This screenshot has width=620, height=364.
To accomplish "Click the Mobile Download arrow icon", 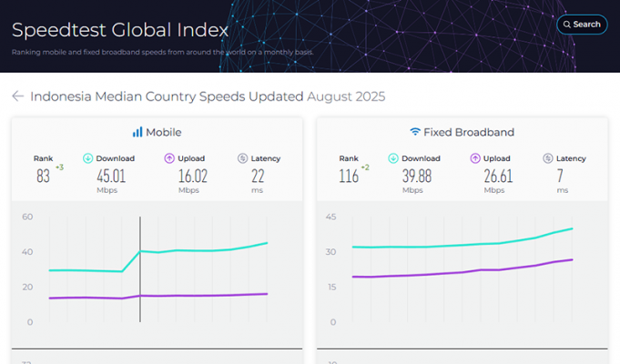I will click(x=88, y=158).
